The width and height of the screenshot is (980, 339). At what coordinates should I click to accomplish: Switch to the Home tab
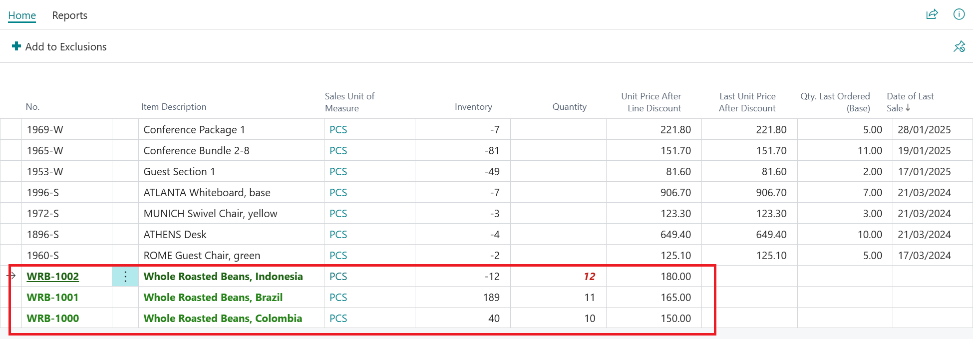21,15
